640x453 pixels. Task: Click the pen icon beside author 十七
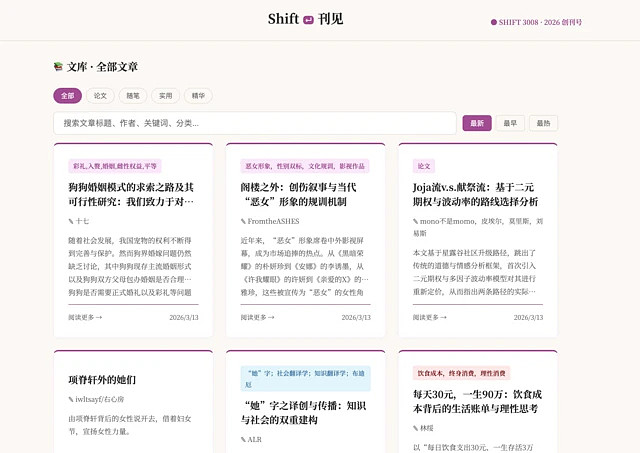tap(71, 221)
